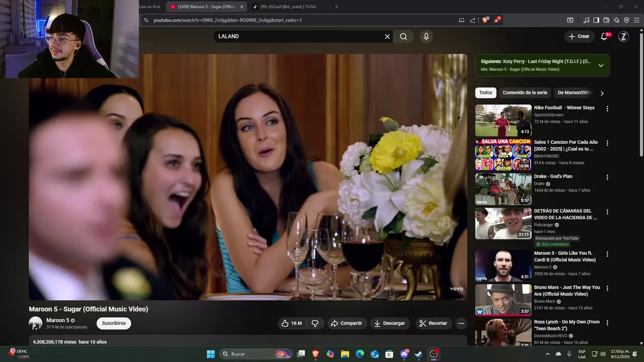Click the YouTube search magnifier button
644x362 pixels.
click(404, 36)
